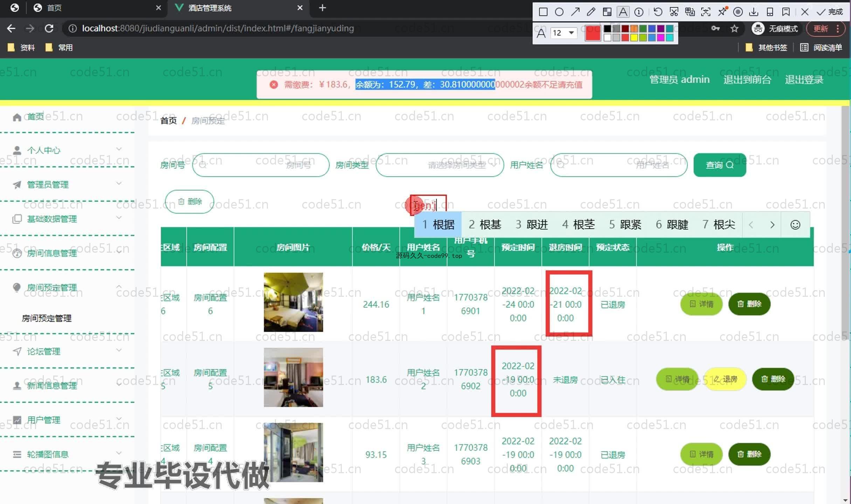This screenshot has width=851, height=504.
Task: Pick the purple color swatch
Action: click(661, 29)
